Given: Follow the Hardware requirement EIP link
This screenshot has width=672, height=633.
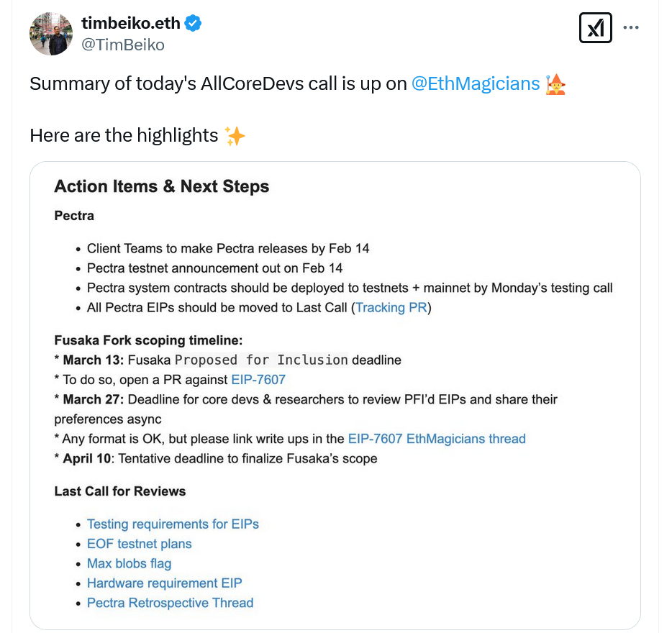Looking at the screenshot, I should (x=165, y=583).
